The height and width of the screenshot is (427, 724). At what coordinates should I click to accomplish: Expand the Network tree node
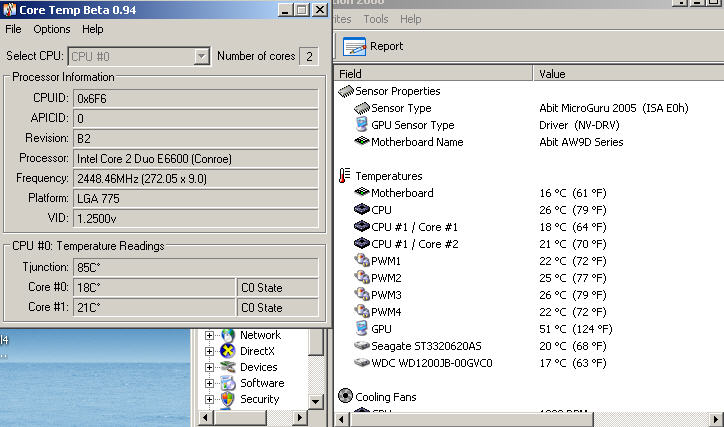[210, 336]
